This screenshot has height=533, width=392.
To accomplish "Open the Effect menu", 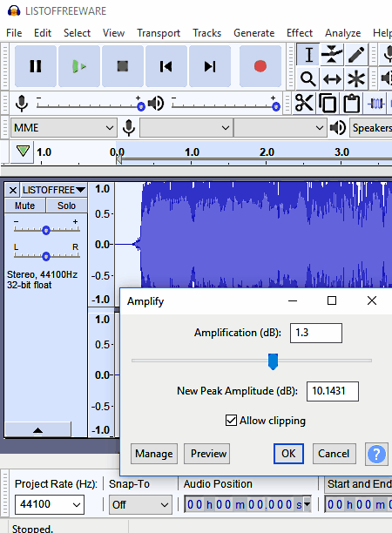I will click(x=299, y=33).
